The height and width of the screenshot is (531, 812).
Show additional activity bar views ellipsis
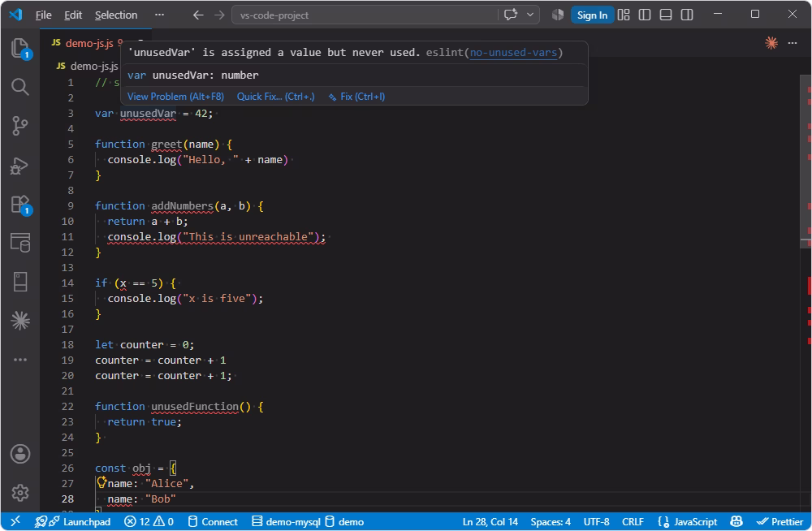(x=20, y=360)
